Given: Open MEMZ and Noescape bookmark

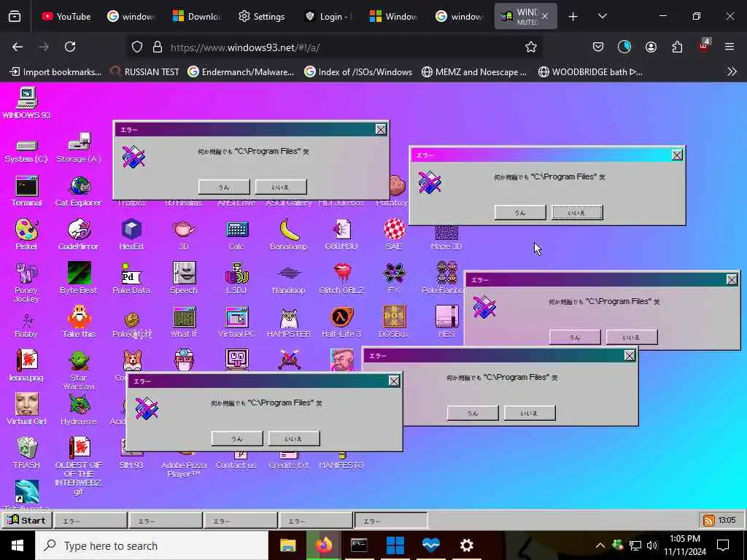Looking at the screenshot, I should click(x=474, y=71).
